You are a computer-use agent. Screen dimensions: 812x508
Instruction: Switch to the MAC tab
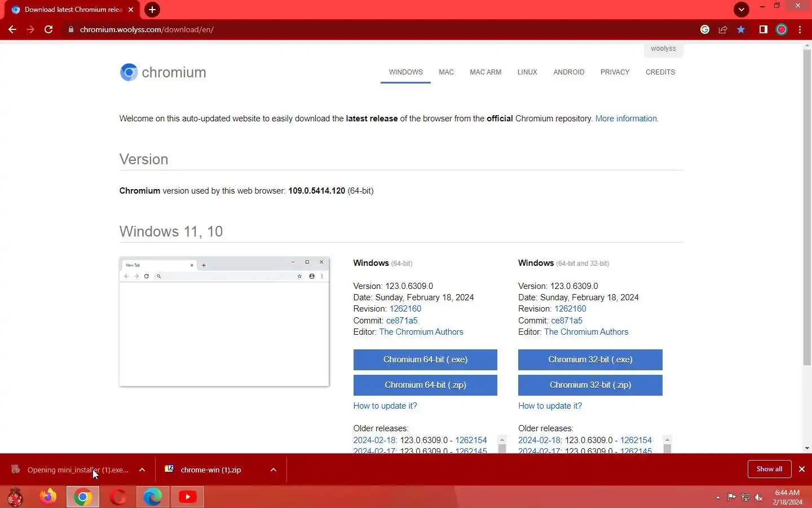point(446,72)
